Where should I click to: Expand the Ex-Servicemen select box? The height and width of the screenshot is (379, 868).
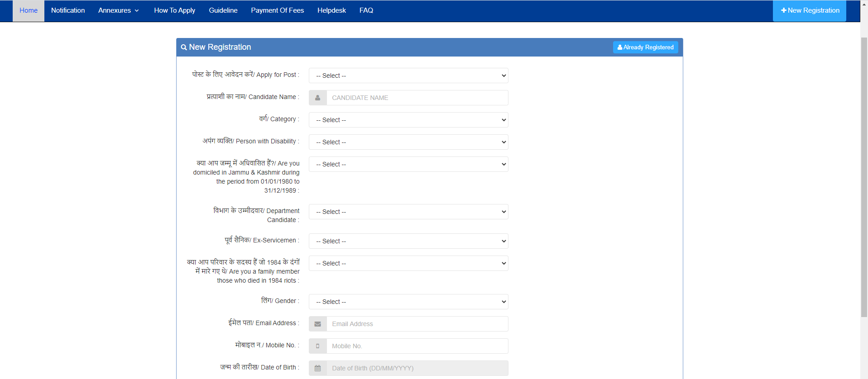pos(408,241)
